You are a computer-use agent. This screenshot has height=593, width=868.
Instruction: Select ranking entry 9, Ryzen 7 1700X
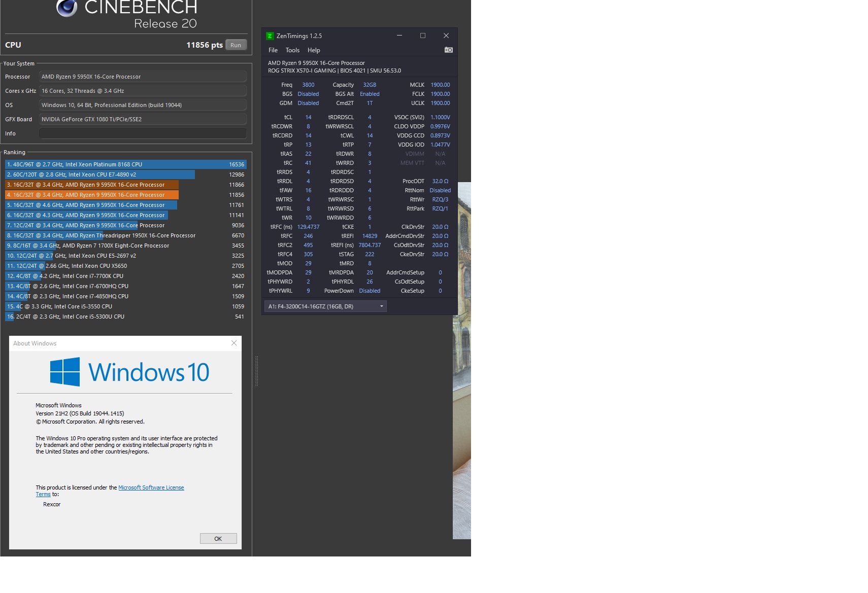click(x=126, y=246)
